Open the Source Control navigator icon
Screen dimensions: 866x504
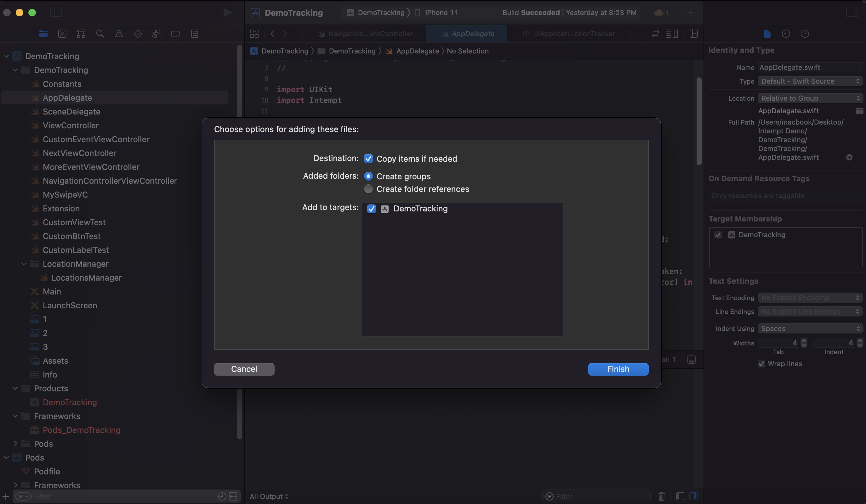(x=62, y=34)
